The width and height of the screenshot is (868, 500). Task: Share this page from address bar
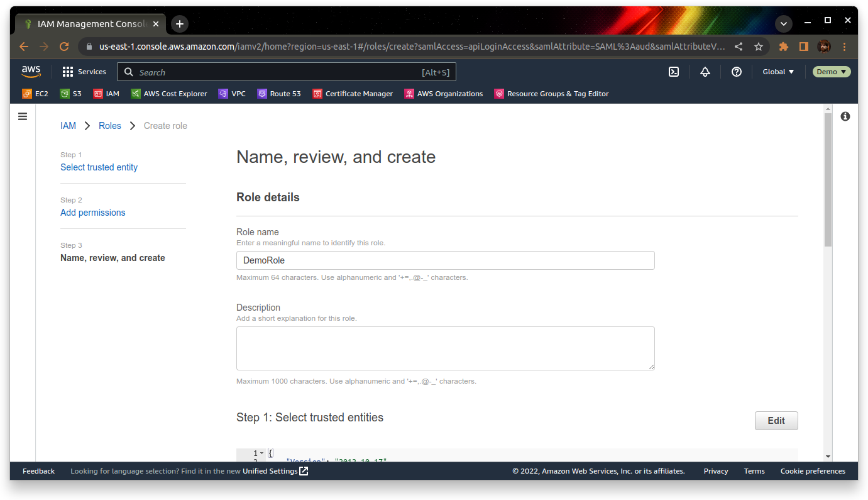tap(739, 47)
